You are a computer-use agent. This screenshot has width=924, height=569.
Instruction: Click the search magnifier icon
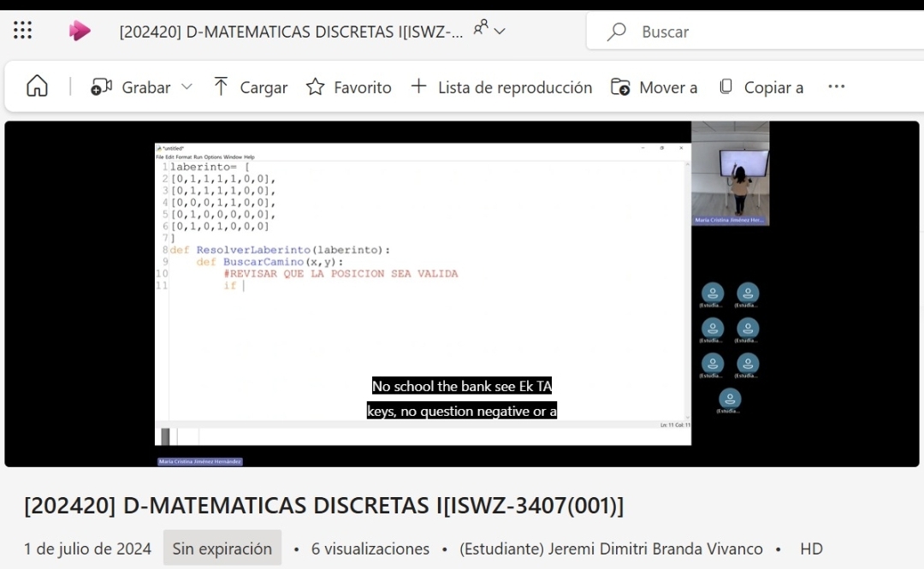tap(616, 32)
